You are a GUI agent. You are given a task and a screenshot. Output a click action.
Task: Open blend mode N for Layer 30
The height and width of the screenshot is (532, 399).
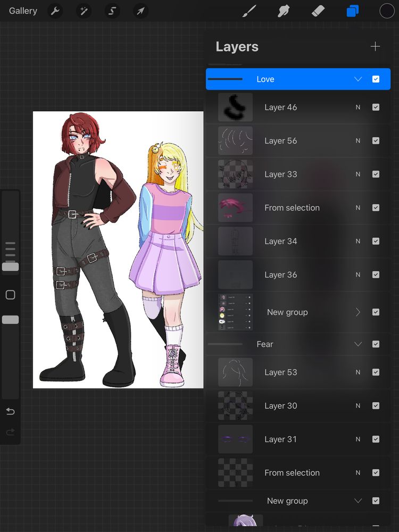tap(358, 406)
